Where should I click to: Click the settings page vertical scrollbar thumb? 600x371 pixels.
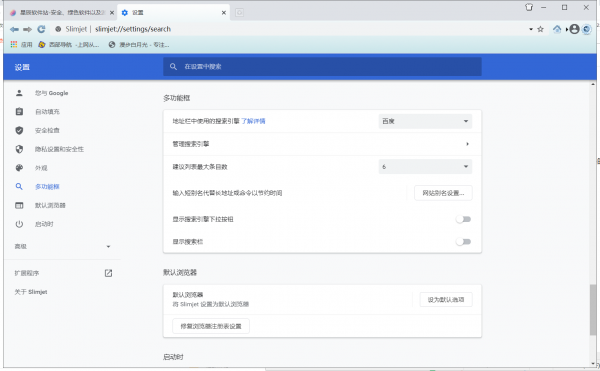(x=593, y=310)
